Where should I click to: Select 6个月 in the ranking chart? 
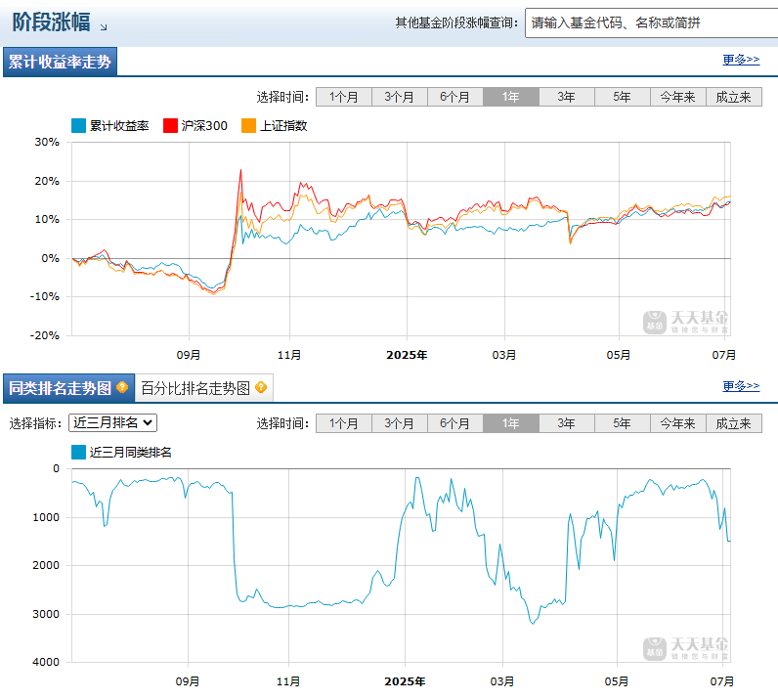click(455, 423)
